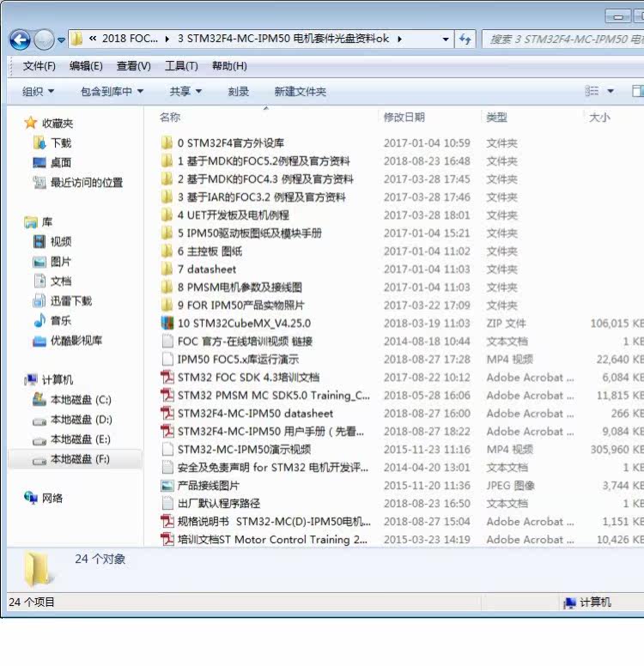Select the PDF icon of STM32 FOC SDK 4.3培训文档
Screen dimensions: 644x666
(167, 377)
